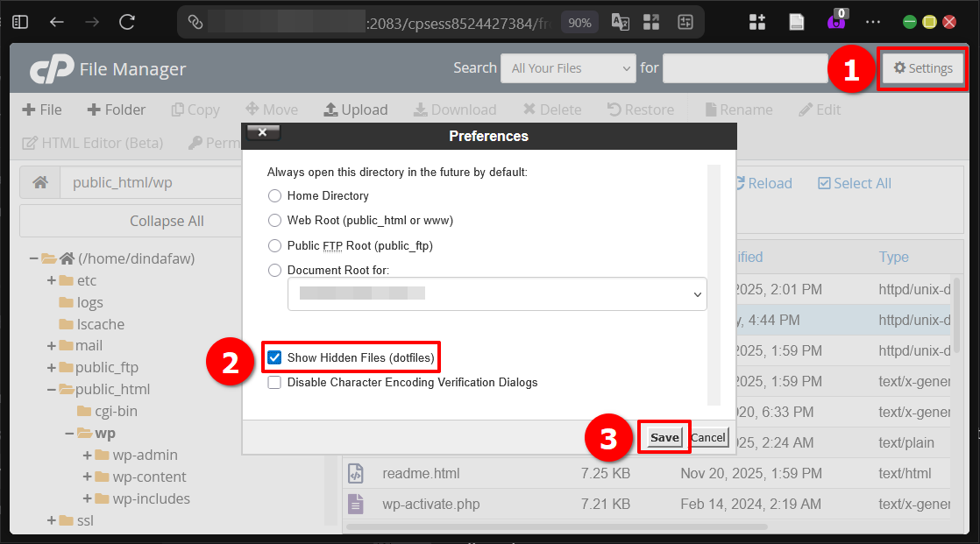The height and width of the screenshot is (544, 980).
Task: Save the Preferences settings
Action: [664, 436]
